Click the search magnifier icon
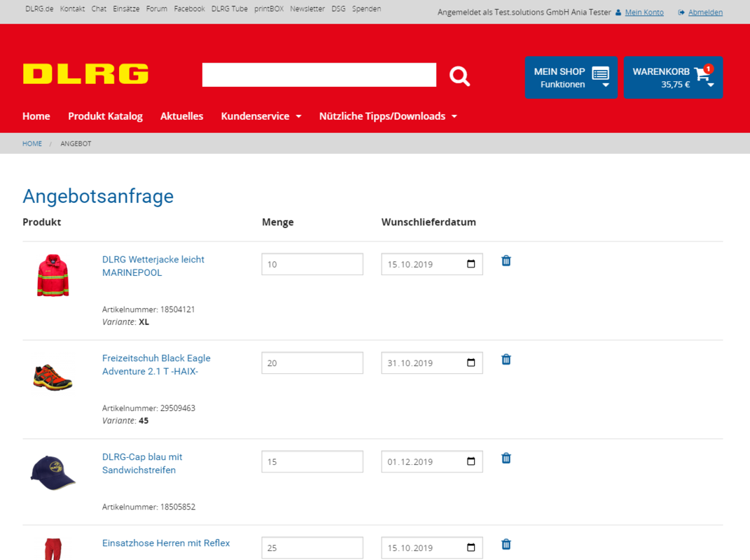Screen dimensions: 750x560 click(x=459, y=76)
